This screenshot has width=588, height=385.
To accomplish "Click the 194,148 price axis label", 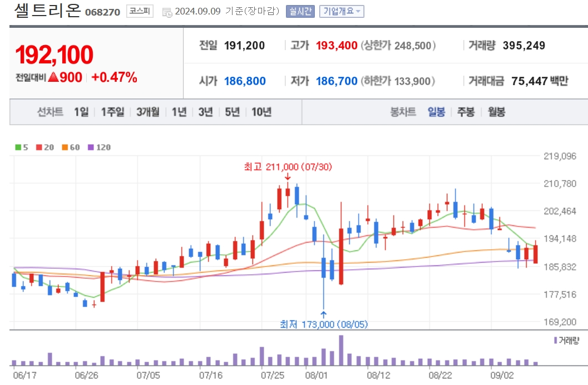I will 560,239.
